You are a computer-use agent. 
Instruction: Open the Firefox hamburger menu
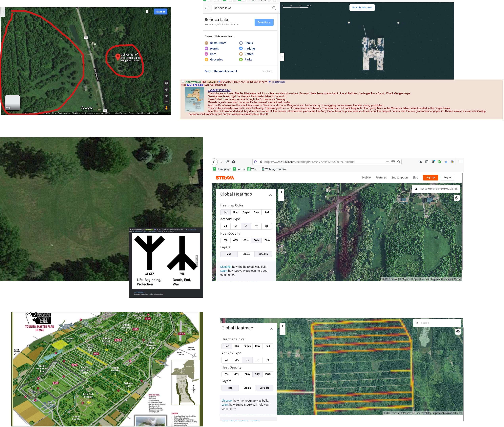[460, 162]
